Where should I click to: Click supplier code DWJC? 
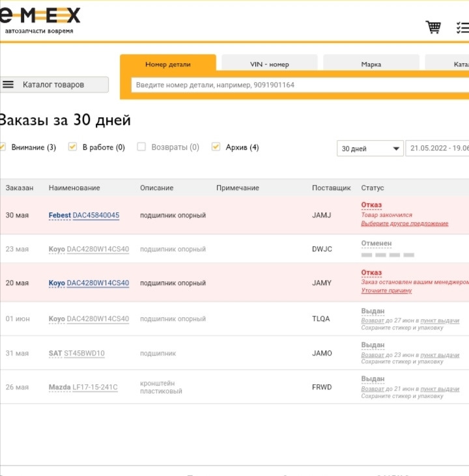[322, 249]
